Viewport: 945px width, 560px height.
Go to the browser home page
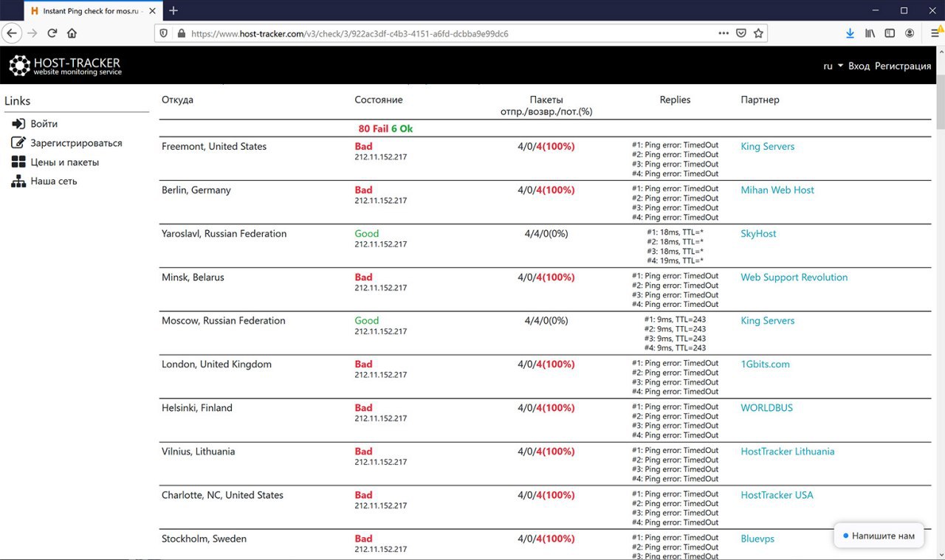(x=72, y=33)
